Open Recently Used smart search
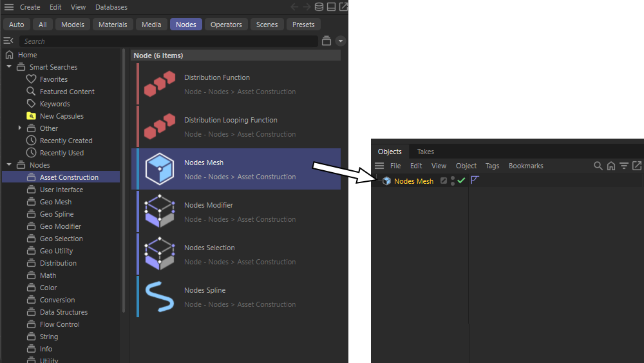 [62, 153]
